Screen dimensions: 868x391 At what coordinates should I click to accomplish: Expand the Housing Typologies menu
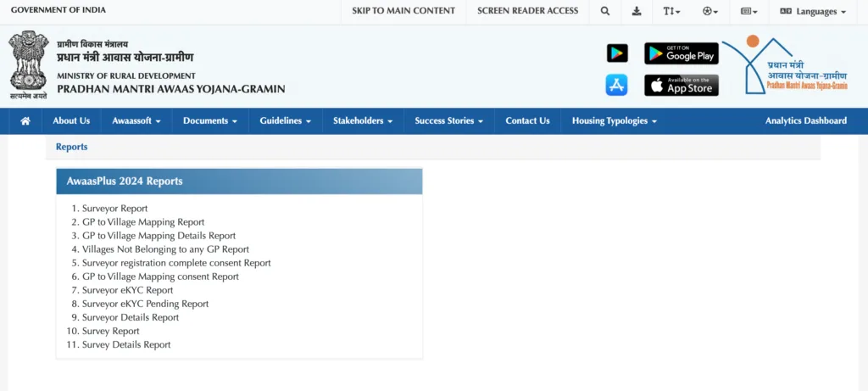[x=615, y=120]
